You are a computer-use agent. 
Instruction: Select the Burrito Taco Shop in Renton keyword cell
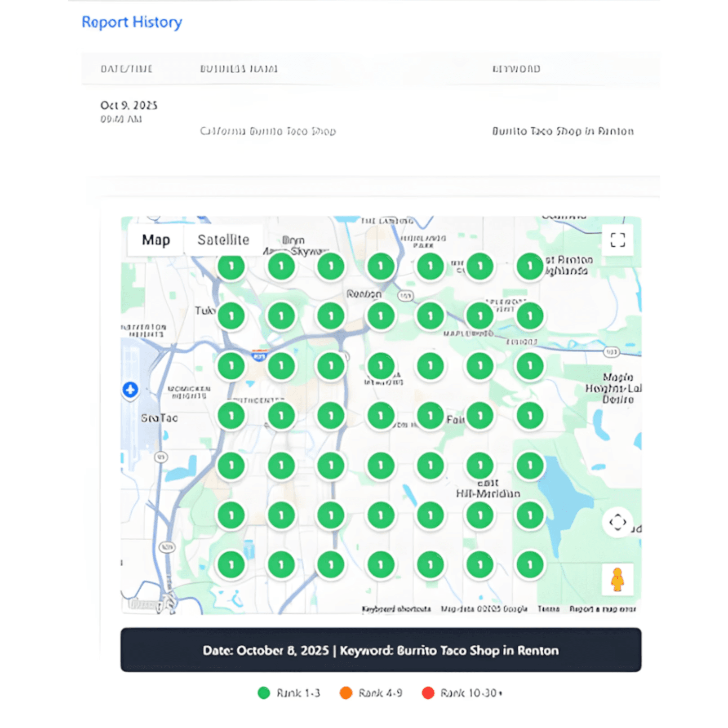(563, 131)
